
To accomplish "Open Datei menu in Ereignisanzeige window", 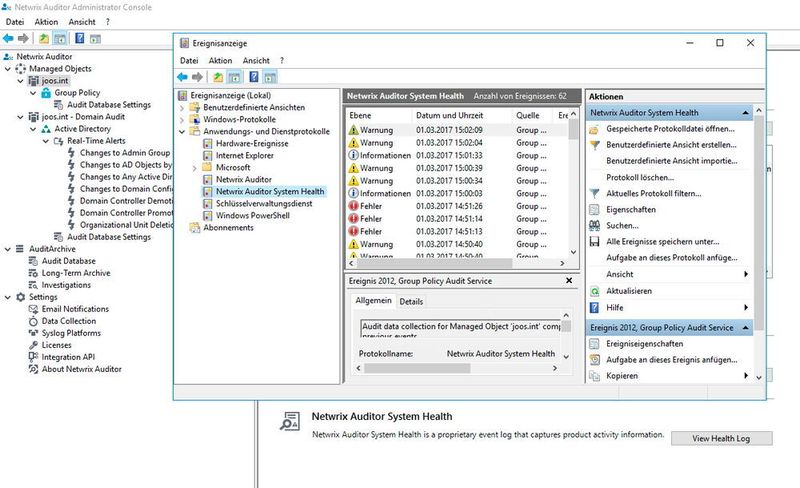I will tap(189, 60).
